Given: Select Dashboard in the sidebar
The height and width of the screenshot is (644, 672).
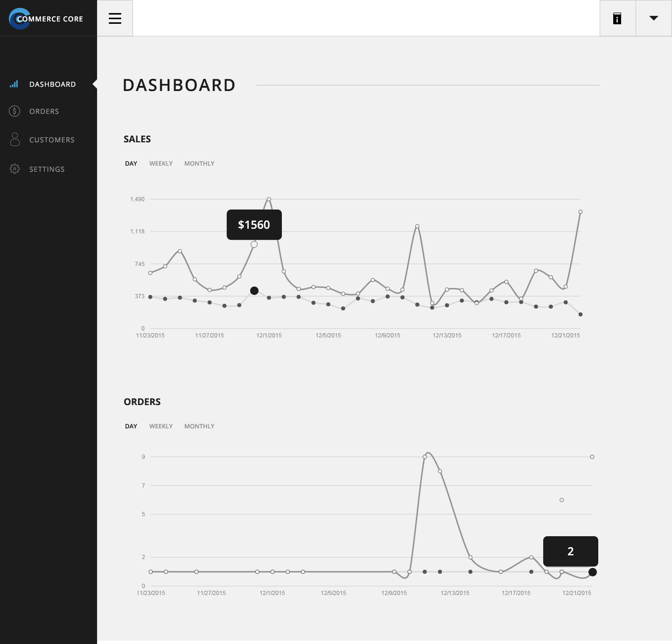Looking at the screenshot, I should pos(52,84).
